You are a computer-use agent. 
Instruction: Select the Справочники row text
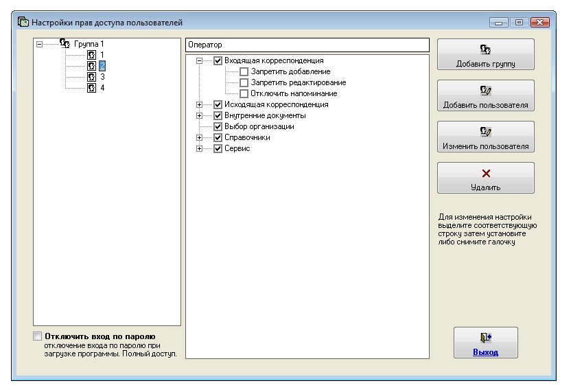(x=247, y=138)
